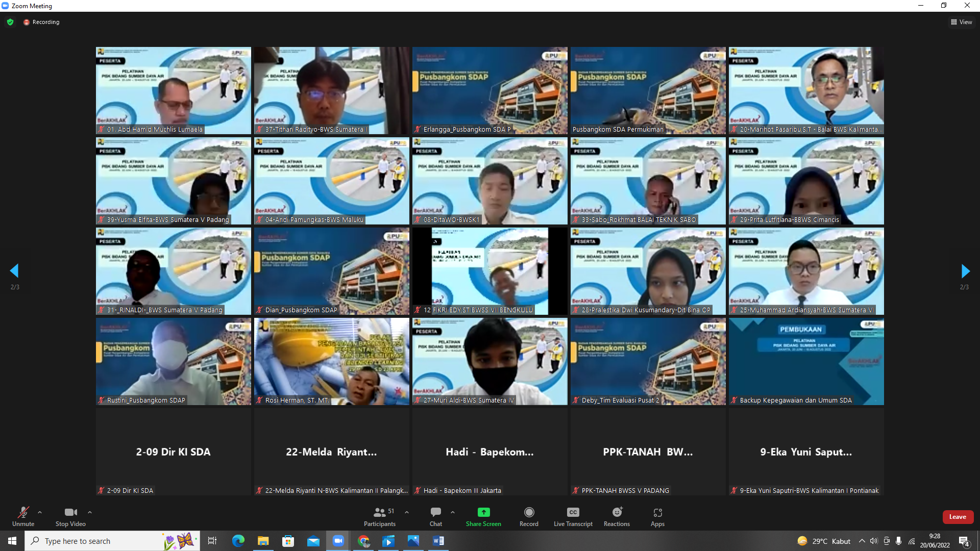Open system volume control

tap(874, 541)
